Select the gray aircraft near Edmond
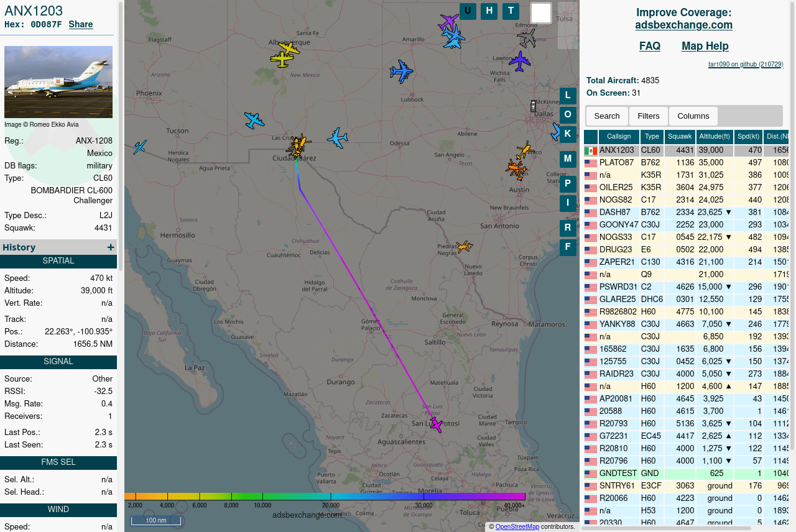Viewport: 796px width, 532px height. (x=527, y=39)
